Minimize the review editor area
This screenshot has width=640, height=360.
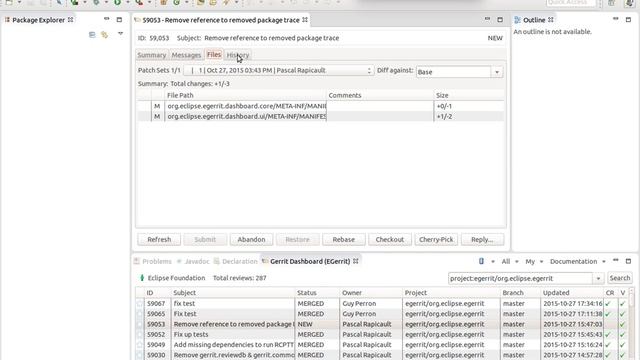coord(487,19)
